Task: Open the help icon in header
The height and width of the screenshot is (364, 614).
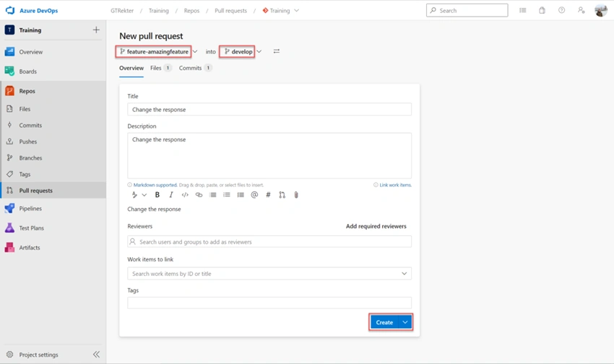Action: 561,11
